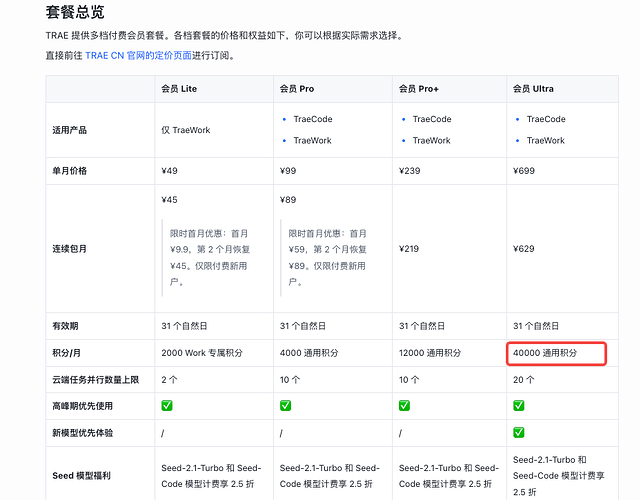Click the 高峰期优先使用 row label
The image size is (640, 500).
point(82,406)
